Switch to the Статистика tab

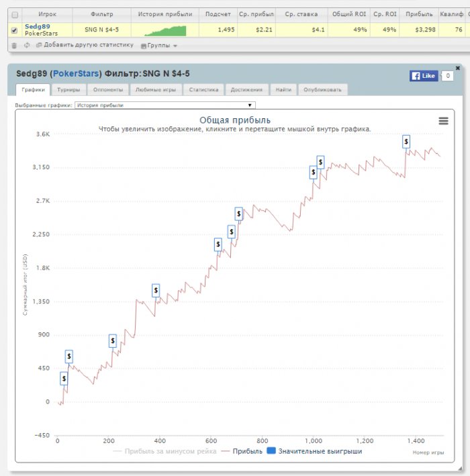click(x=203, y=89)
